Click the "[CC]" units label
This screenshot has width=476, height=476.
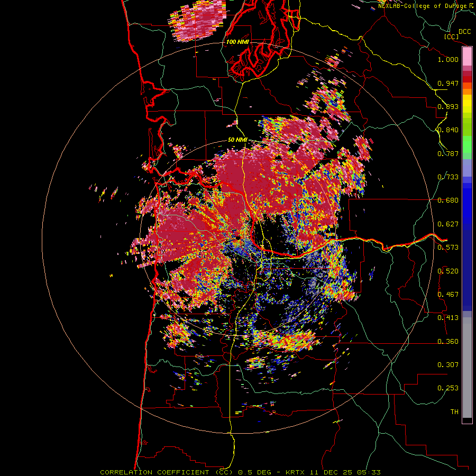coord(451,36)
